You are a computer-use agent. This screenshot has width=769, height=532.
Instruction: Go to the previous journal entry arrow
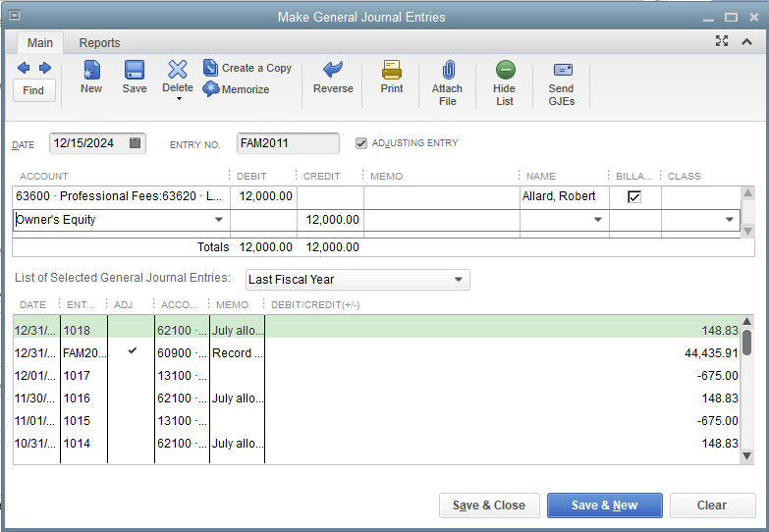coord(23,68)
